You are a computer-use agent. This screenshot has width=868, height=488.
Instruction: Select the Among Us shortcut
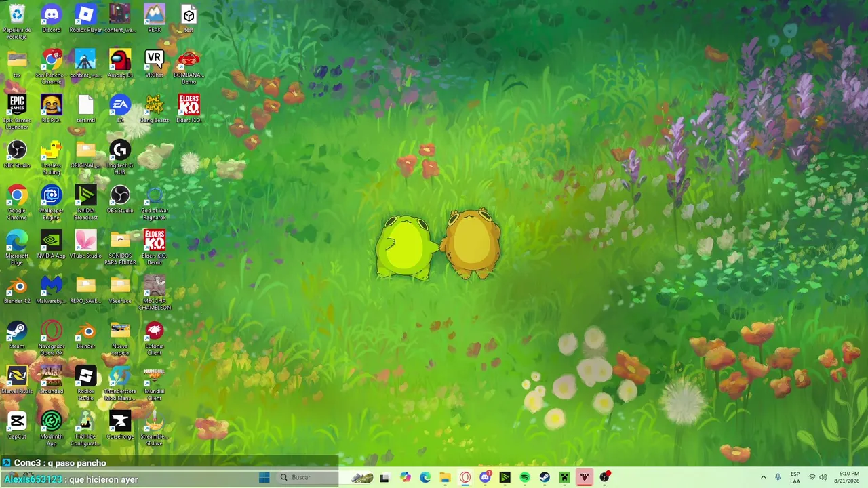(120, 64)
